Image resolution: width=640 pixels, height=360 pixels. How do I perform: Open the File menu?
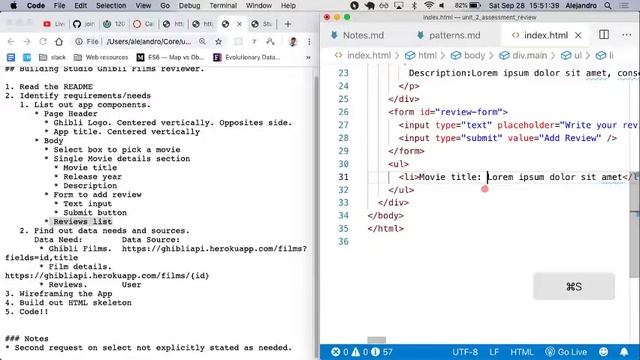[59, 6]
